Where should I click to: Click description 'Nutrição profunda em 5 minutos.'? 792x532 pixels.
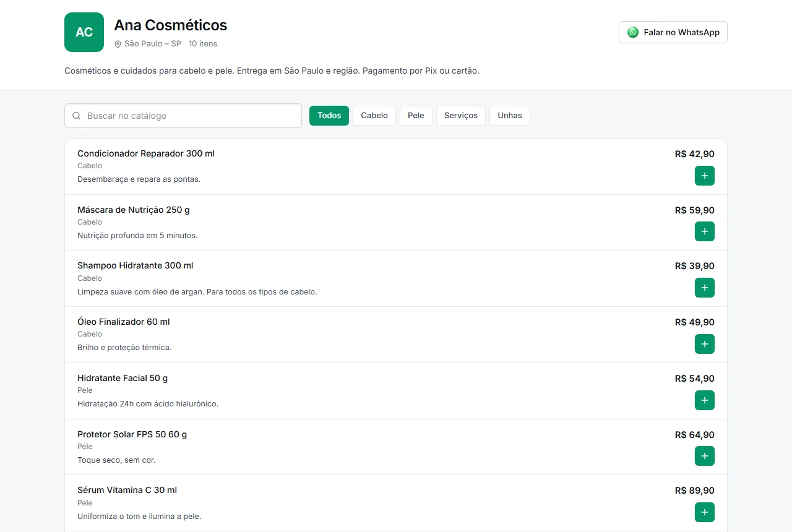(x=137, y=236)
